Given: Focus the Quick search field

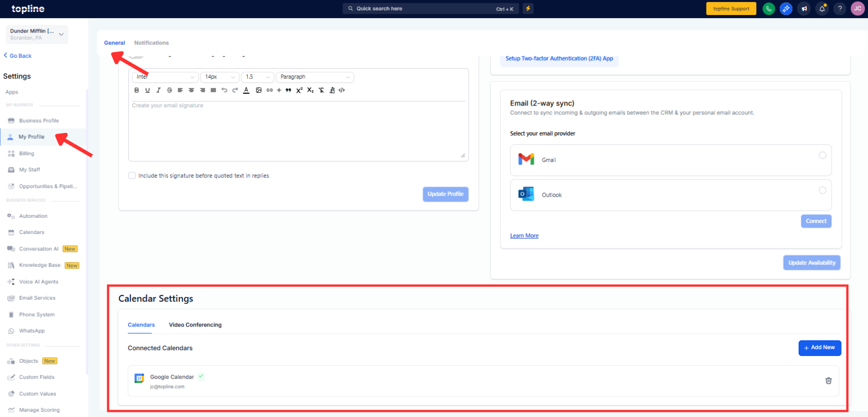Looking at the screenshot, I should click(431, 8).
